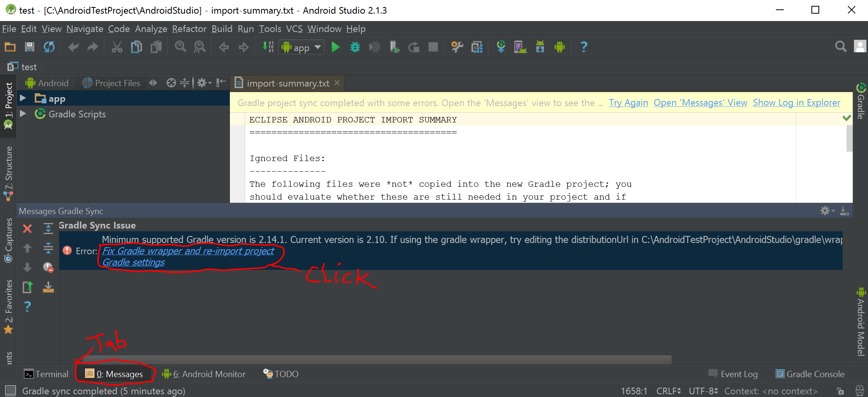This screenshot has height=397, width=868.
Task: Click Show Log in Explorer link
Action: point(797,103)
